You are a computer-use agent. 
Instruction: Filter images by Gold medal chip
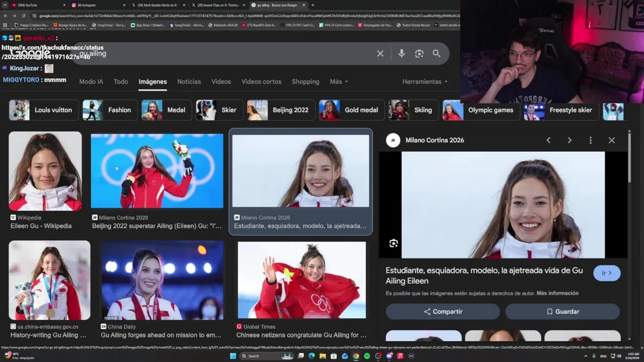pyautogui.click(x=352, y=110)
